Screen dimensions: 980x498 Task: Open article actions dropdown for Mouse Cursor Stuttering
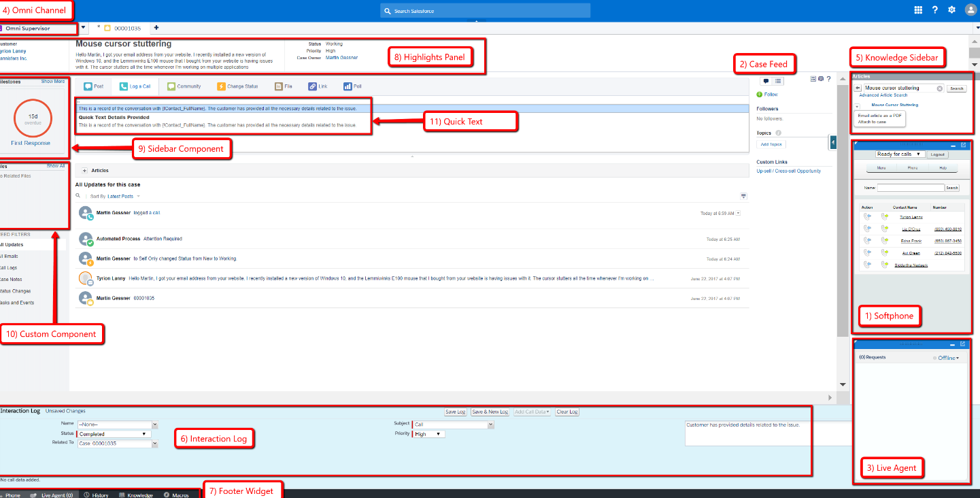[857, 105]
